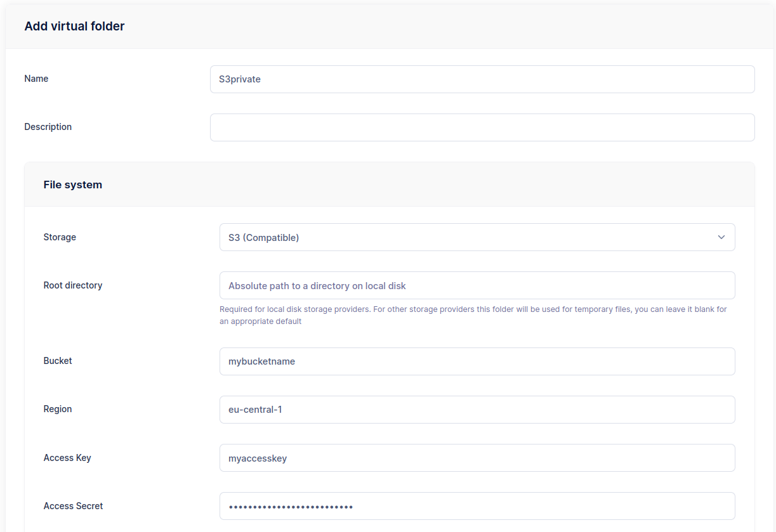
Task: Click the "Add virtual folder" page heading
Action: pyautogui.click(x=74, y=26)
